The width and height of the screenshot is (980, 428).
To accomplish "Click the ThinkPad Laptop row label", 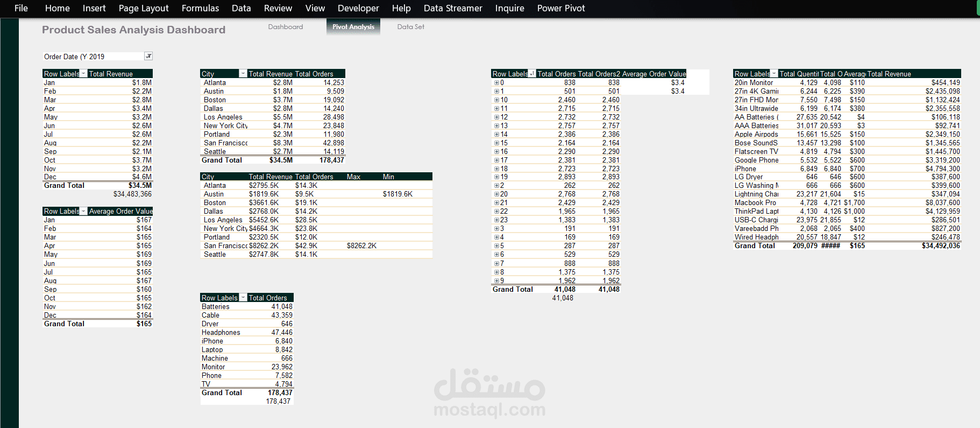I will [x=756, y=212].
